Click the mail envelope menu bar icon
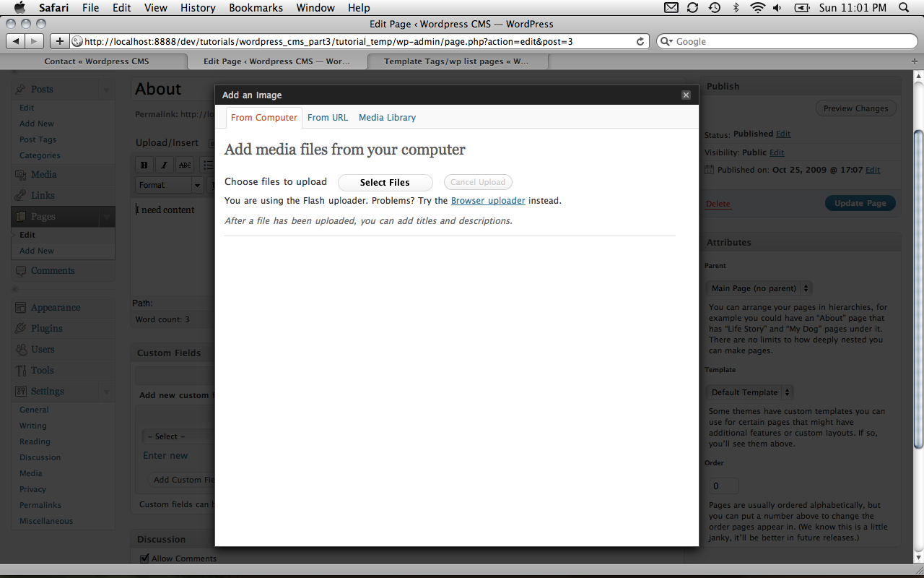Image resolution: width=924 pixels, height=578 pixels. coord(671,8)
